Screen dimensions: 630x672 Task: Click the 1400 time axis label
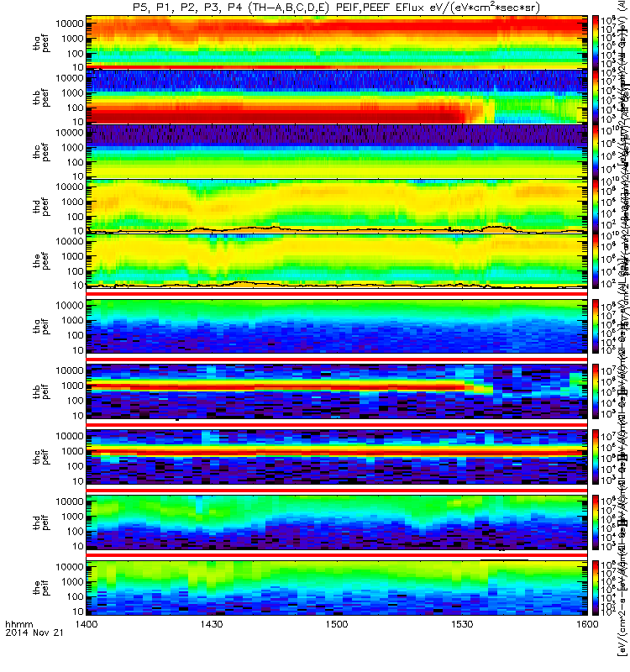pos(87,624)
